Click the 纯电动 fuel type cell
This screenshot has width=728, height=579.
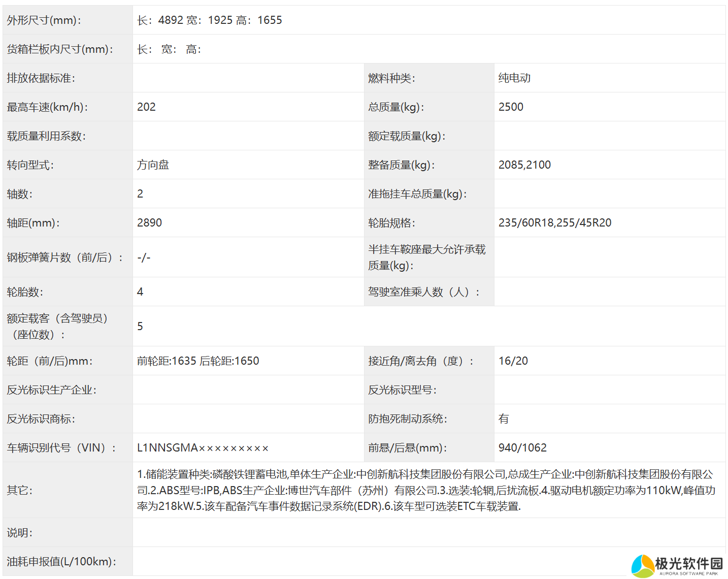click(514, 78)
